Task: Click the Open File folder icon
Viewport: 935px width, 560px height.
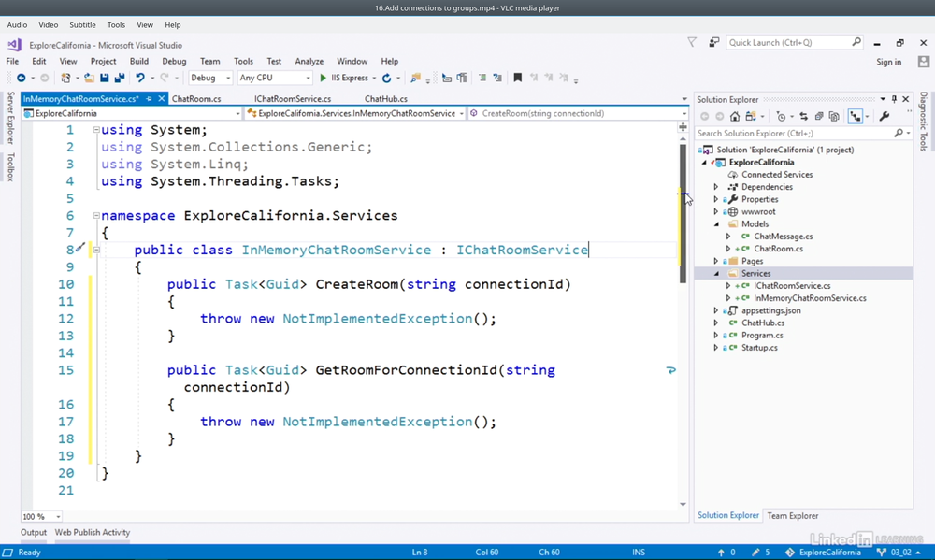Action: 89,78
